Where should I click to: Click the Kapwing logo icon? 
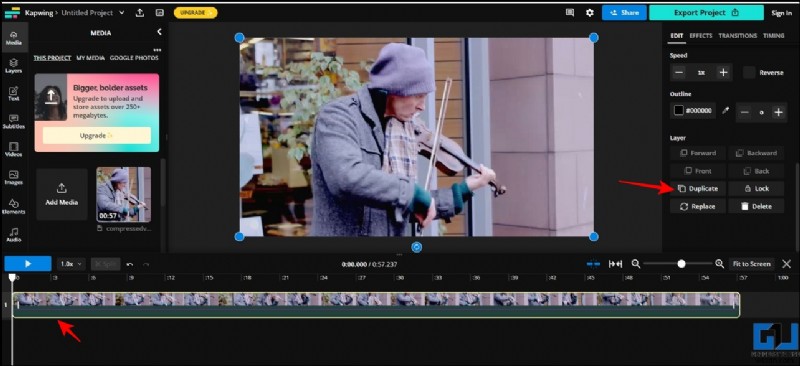tap(12, 13)
